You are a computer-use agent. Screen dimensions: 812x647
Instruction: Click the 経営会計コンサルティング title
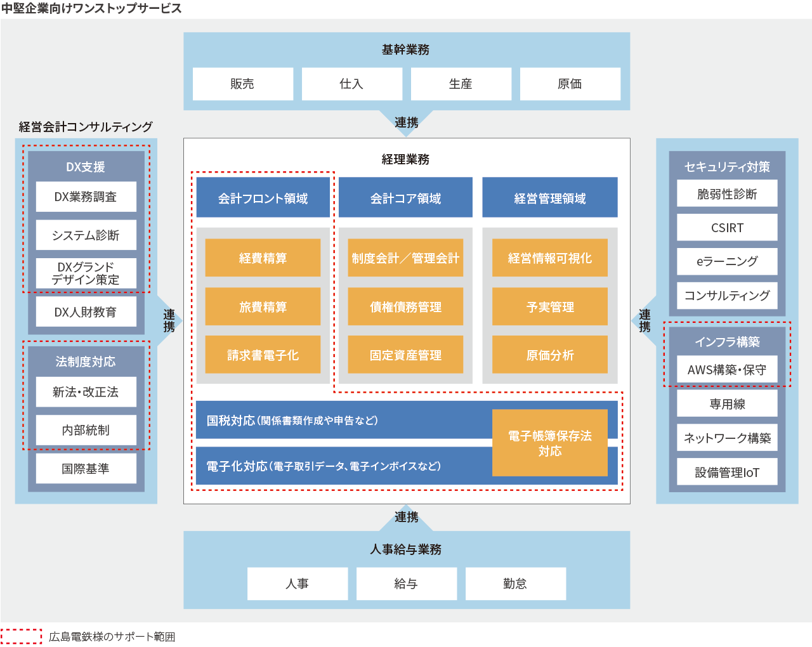(x=86, y=127)
